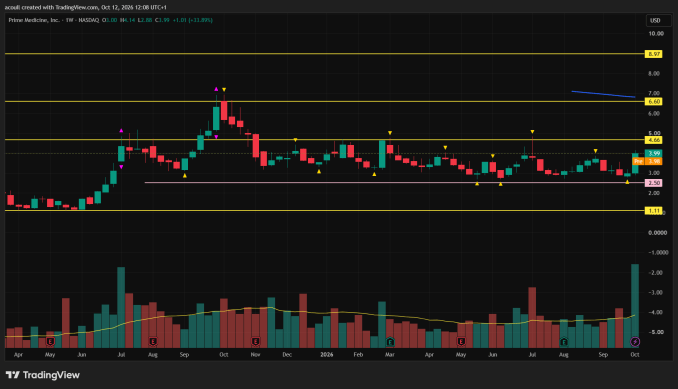The width and height of the screenshot is (678, 389).
Task: Click the orange Pre 3.98 pre-market label
Action: pyautogui.click(x=647, y=161)
